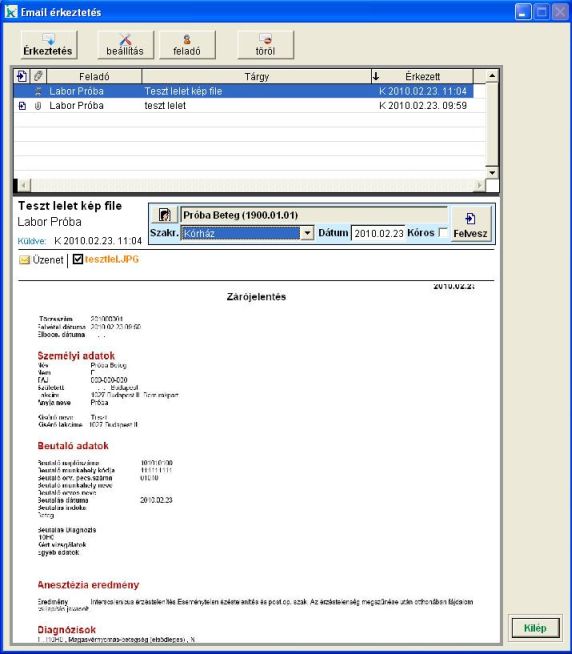Uncheck the tesztlel.JPG attachment checkbox
The image size is (572, 654).
pos(78,259)
